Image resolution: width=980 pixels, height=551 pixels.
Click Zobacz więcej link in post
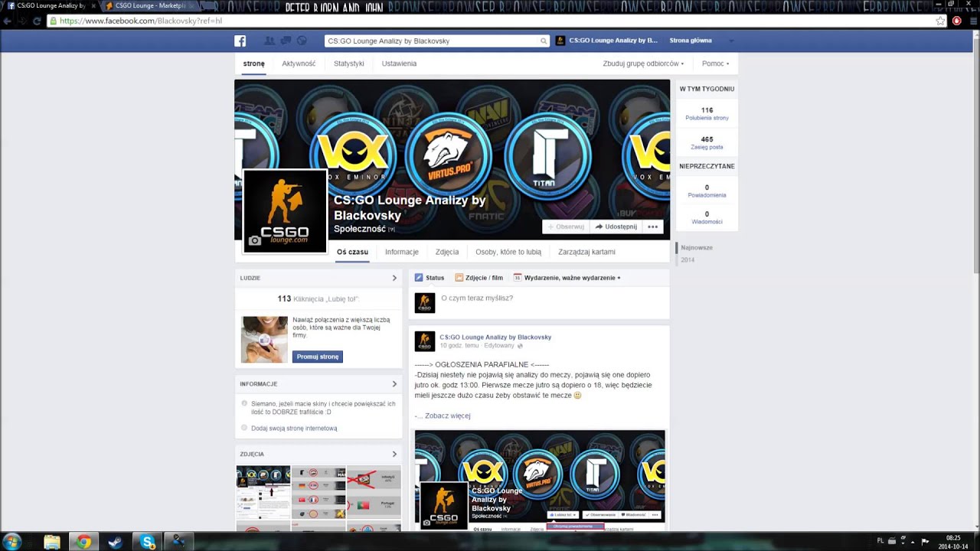[448, 416]
